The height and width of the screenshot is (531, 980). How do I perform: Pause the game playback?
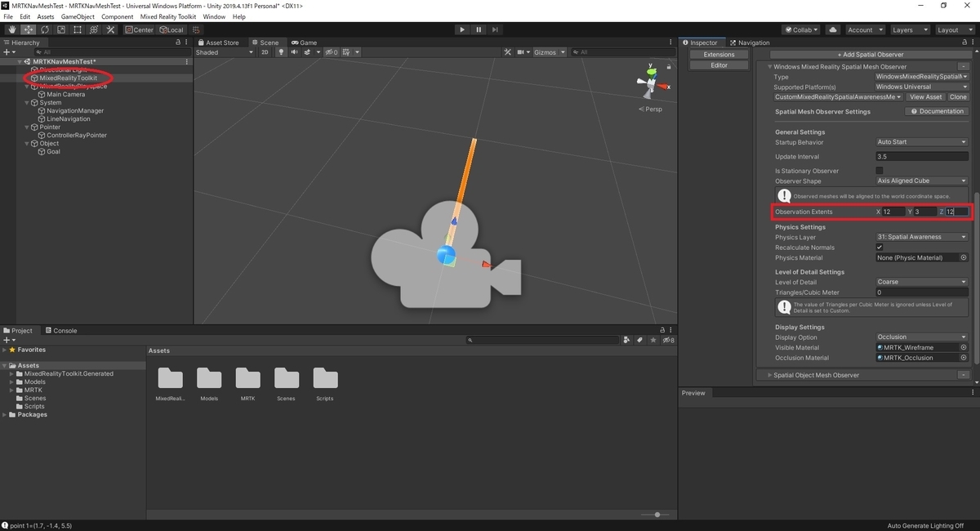coord(479,29)
